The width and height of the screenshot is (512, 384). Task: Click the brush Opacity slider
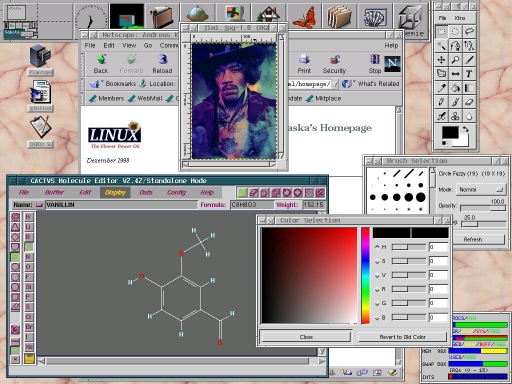483,208
